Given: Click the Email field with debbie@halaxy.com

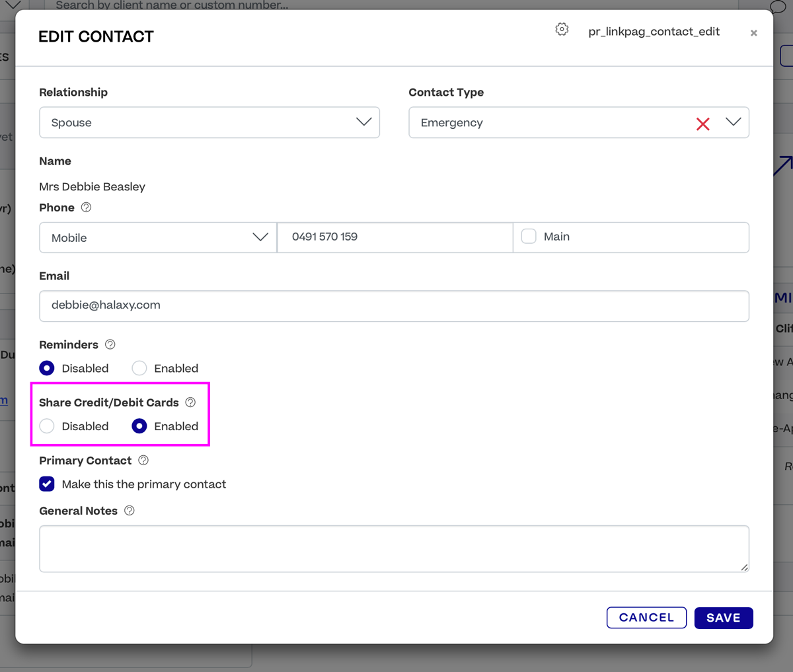Looking at the screenshot, I should [394, 306].
